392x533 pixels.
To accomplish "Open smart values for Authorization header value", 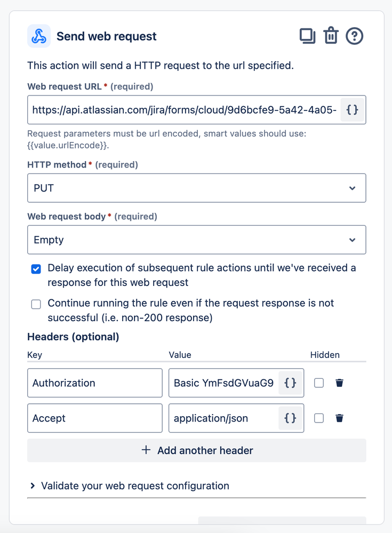I will 290,383.
